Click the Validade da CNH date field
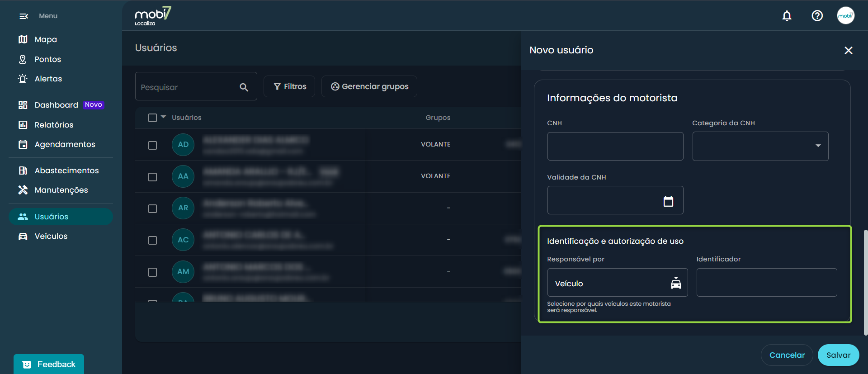This screenshot has height=374, width=868. (x=615, y=200)
